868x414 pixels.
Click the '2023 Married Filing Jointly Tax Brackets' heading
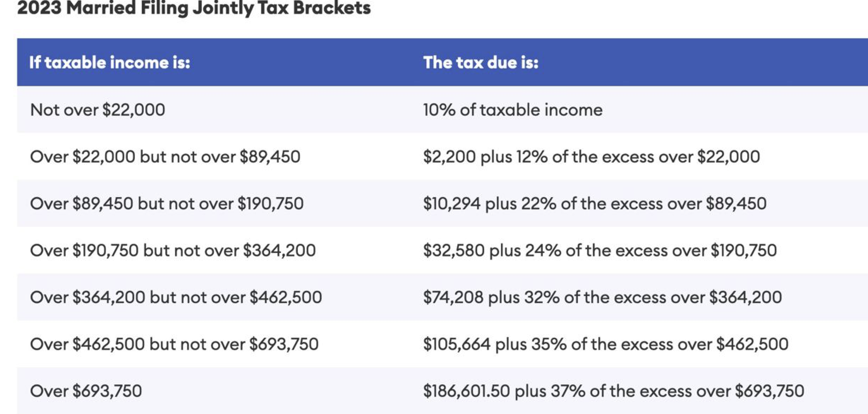(194, 8)
